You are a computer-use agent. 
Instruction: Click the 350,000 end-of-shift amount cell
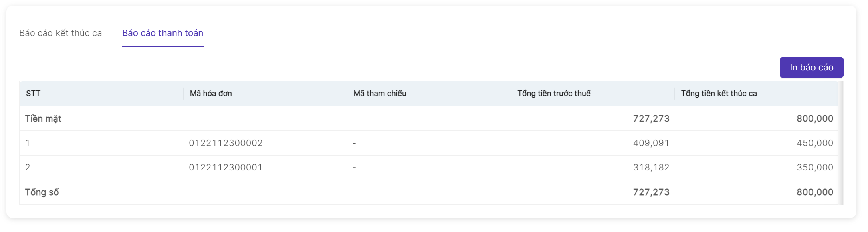(815, 168)
